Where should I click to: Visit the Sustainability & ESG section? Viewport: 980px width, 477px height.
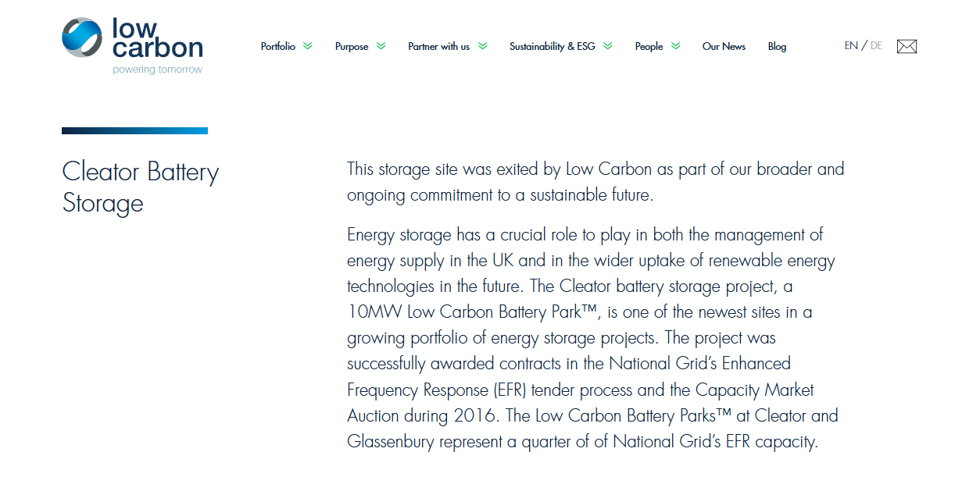coord(551,46)
